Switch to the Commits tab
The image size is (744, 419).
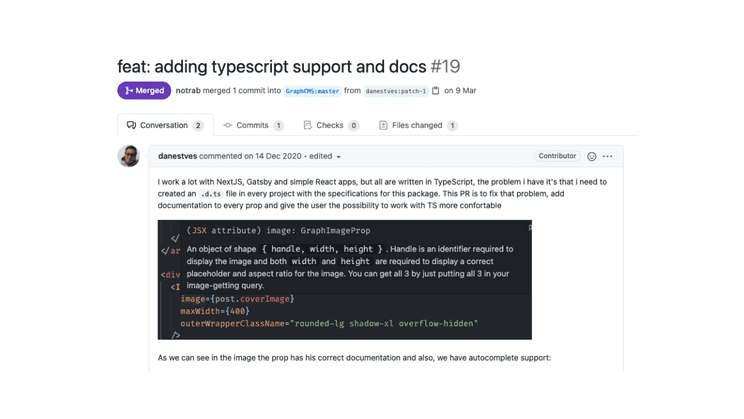[253, 126]
